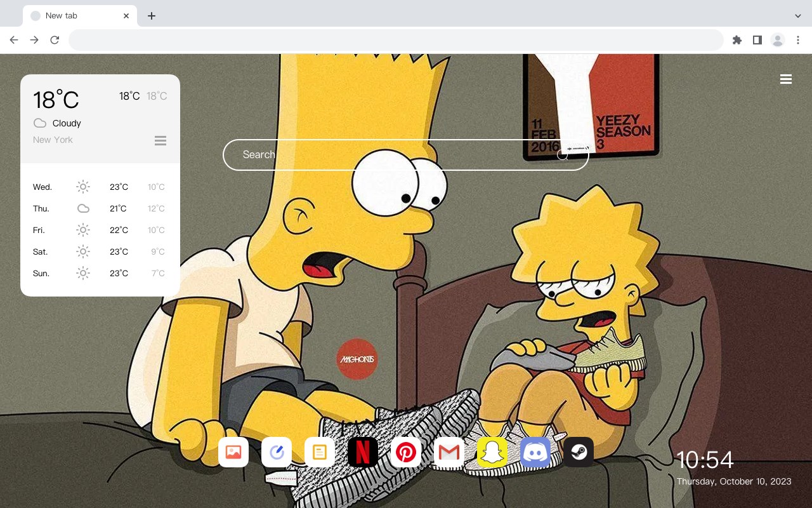Open the hamburger menu at top right

(786, 79)
